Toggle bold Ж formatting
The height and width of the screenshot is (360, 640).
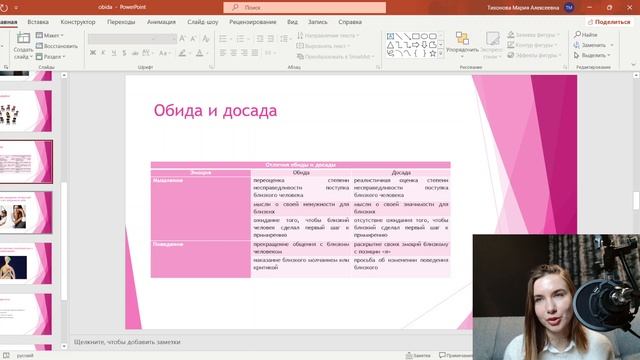93,53
